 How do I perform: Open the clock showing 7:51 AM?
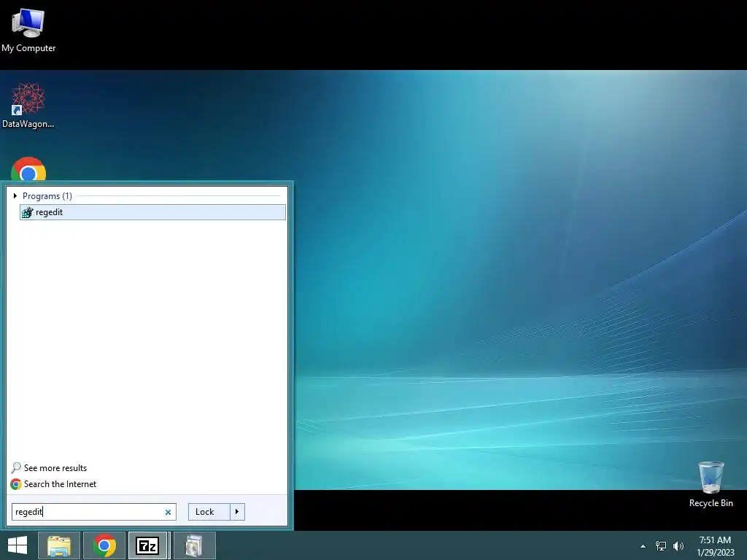click(x=715, y=546)
